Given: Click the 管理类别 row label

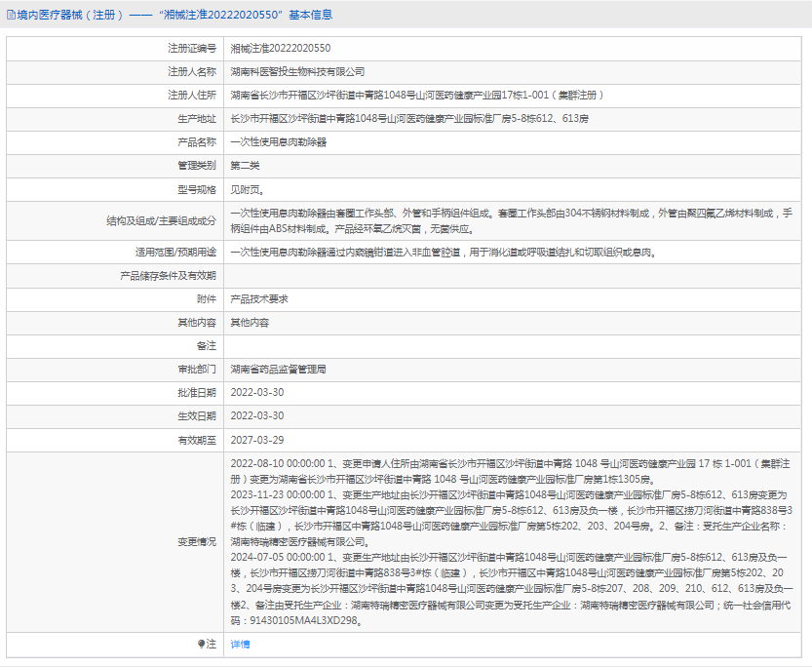Looking at the screenshot, I should coord(197,166).
